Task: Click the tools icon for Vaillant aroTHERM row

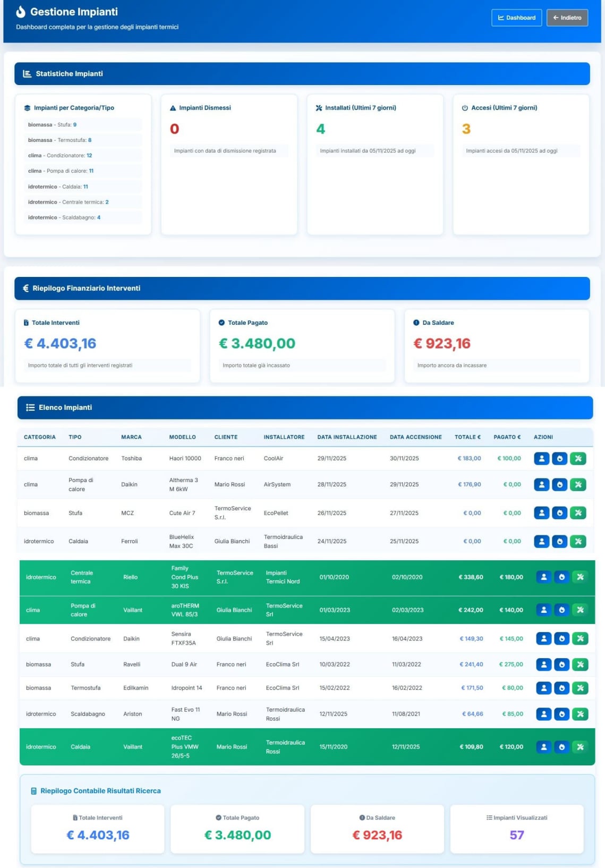Action: [x=580, y=610]
